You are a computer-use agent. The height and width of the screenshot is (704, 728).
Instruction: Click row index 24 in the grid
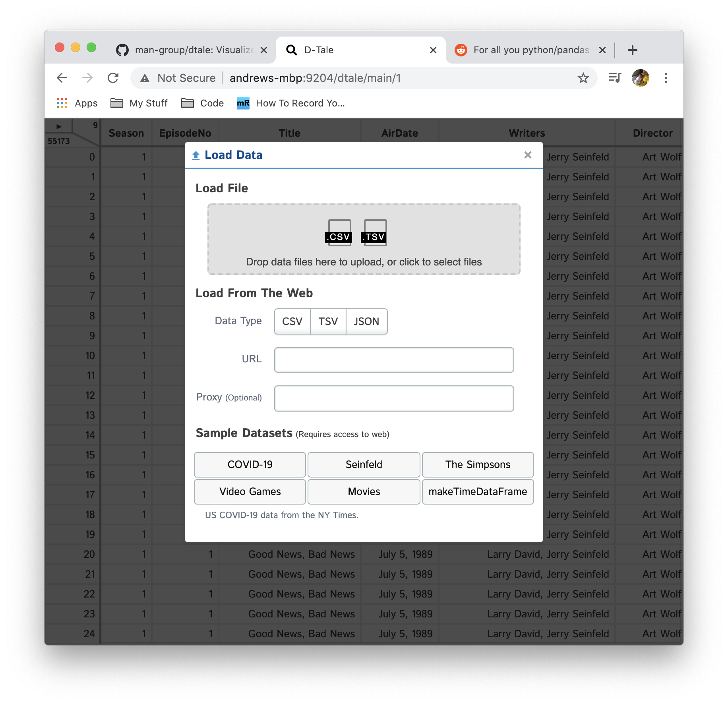pyautogui.click(x=72, y=634)
